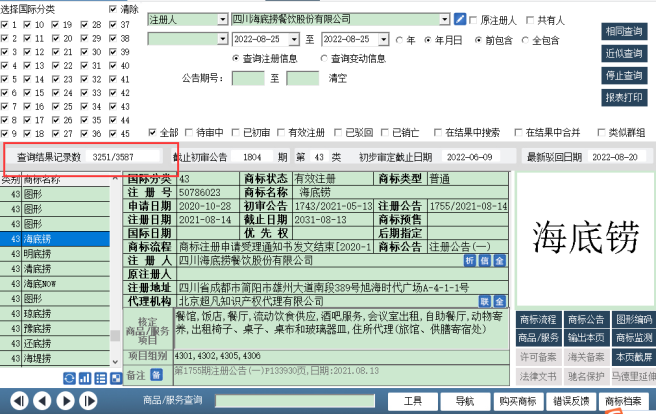Click the 信 icon in registrant row
The width and height of the screenshot is (656, 414).
(484, 260)
